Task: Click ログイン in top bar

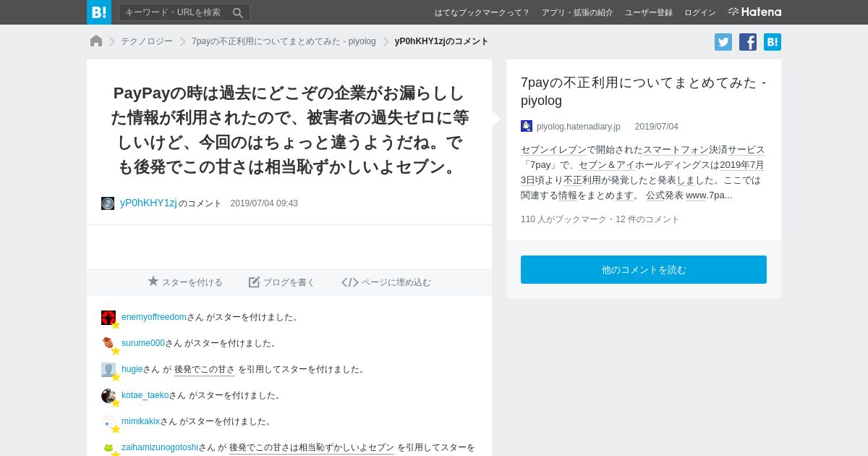Action: (700, 12)
